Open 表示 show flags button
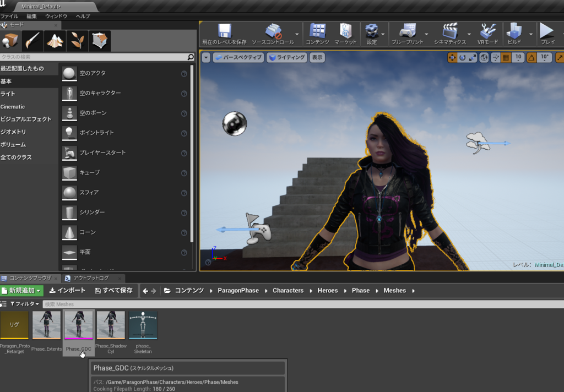Screen dimensions: 564x392 click(317, 58)
